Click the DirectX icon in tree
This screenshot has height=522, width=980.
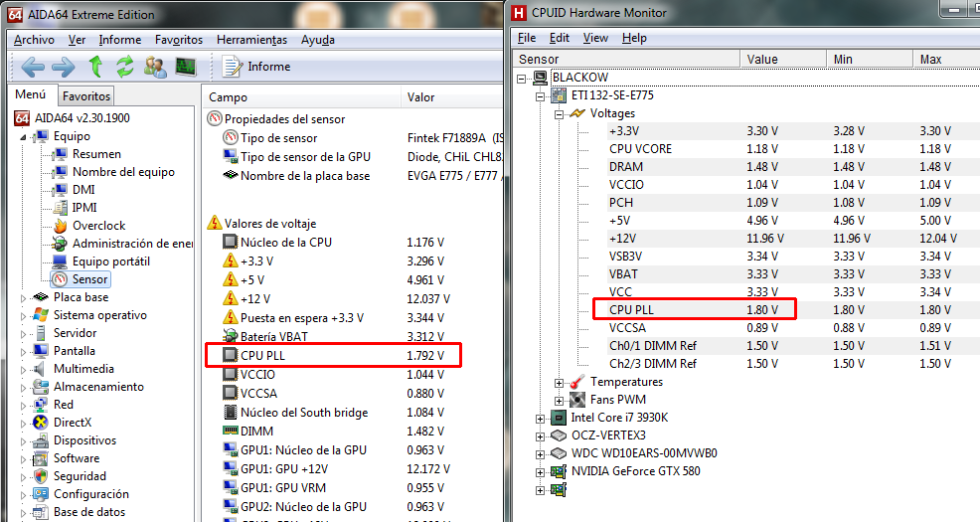pos(41,423)
